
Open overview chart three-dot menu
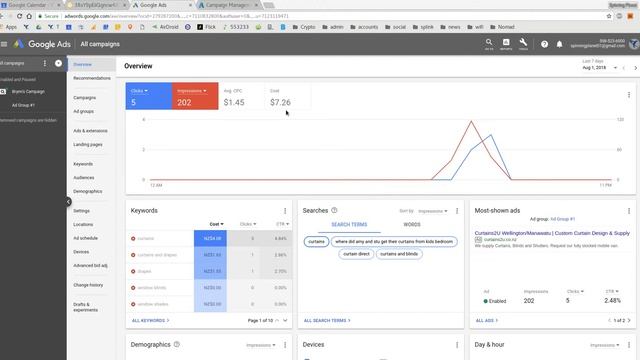(629, 95)
